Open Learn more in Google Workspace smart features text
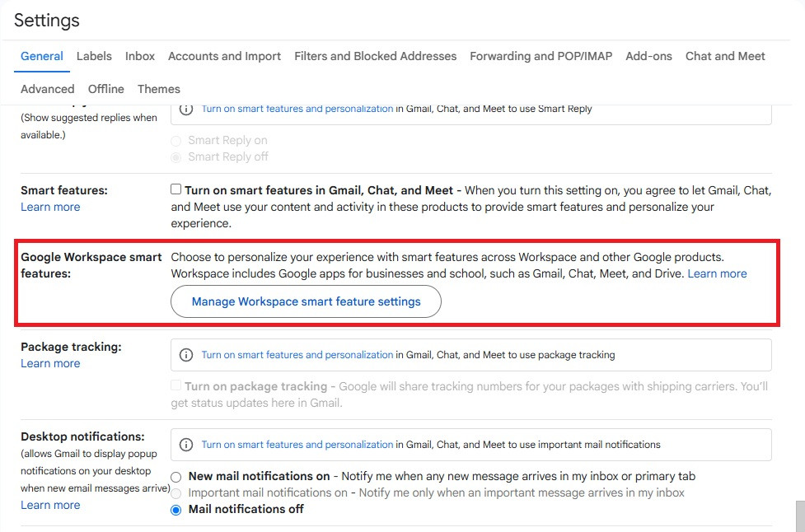 coord(717,274)
